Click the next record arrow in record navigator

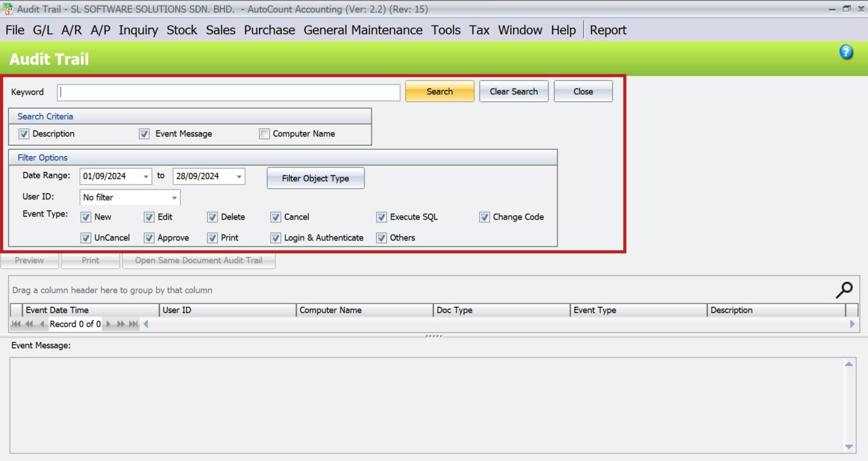point(108,324)
